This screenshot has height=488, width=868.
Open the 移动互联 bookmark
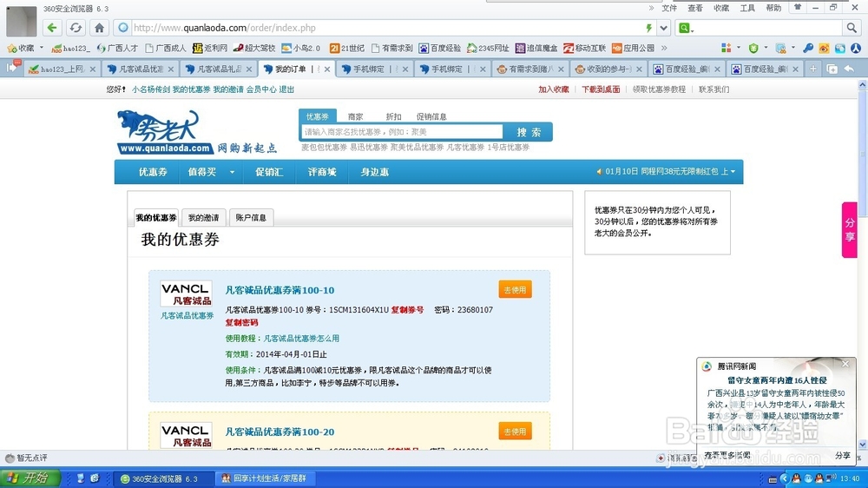[584, 48]
